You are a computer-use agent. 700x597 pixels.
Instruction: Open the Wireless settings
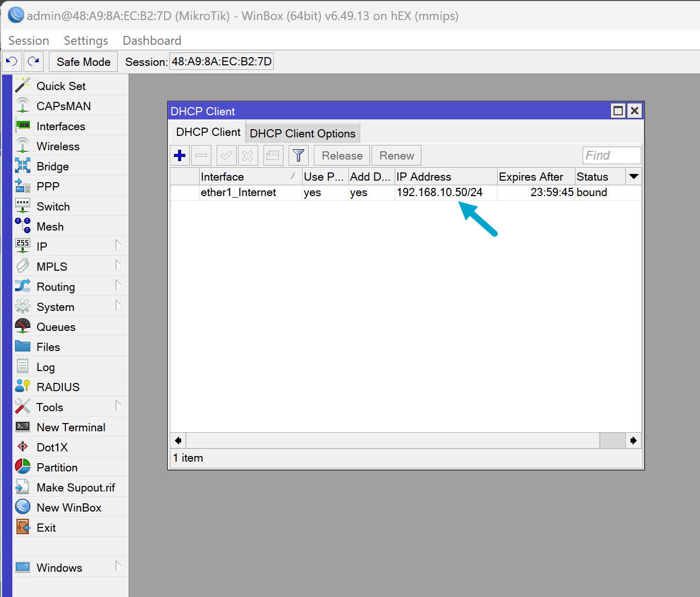pos(58,146)
